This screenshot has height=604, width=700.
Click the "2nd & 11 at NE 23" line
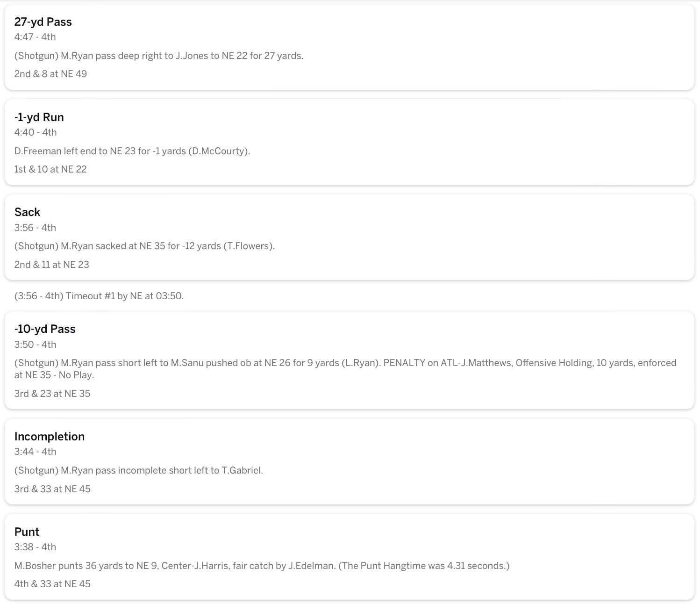pyautogui.click(x=51, y=265)
